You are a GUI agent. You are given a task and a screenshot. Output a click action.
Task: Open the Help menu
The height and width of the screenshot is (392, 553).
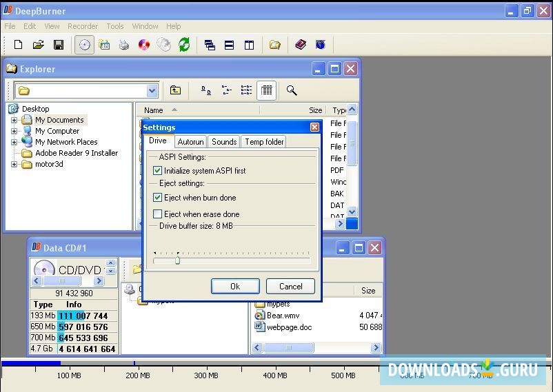(174, 26)
